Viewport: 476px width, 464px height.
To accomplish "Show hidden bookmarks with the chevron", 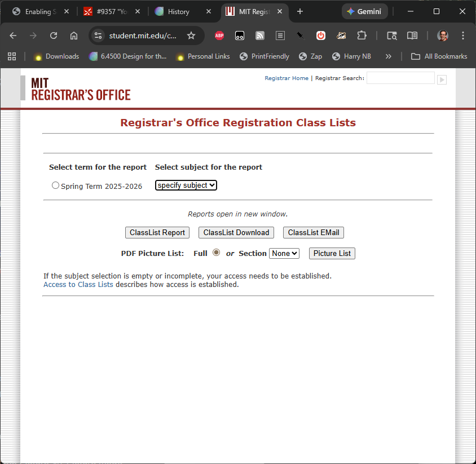I will point(388,56).
